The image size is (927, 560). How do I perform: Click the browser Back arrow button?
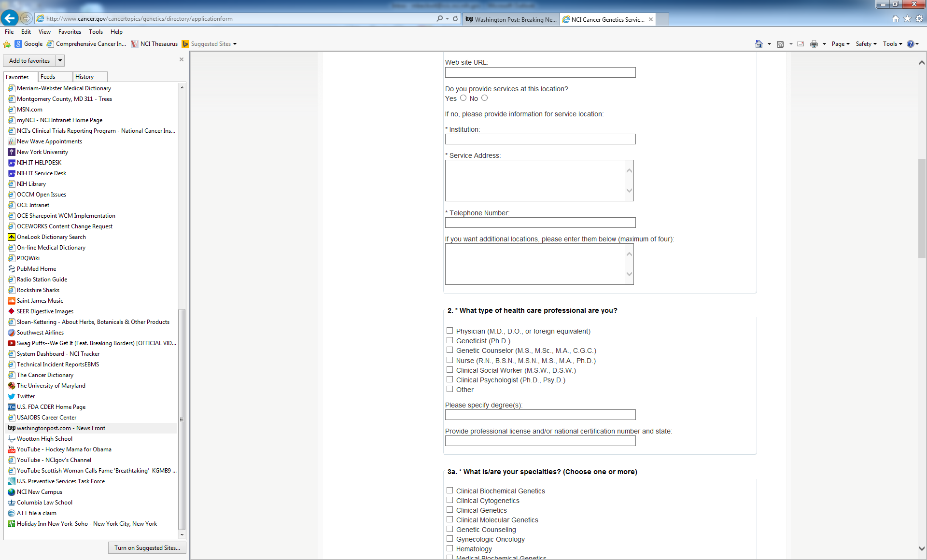(x=10, y=18)
